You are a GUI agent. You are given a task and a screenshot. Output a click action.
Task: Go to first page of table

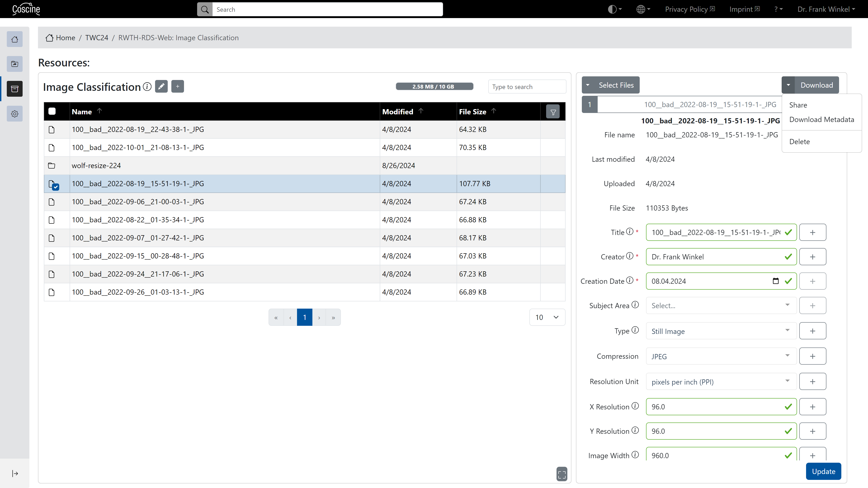(276, 317)
